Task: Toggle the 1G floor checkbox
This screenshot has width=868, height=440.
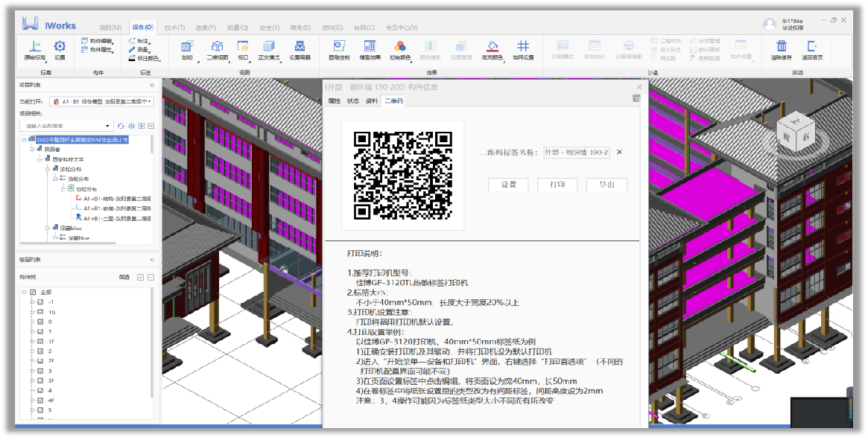Action: (39, 312)
